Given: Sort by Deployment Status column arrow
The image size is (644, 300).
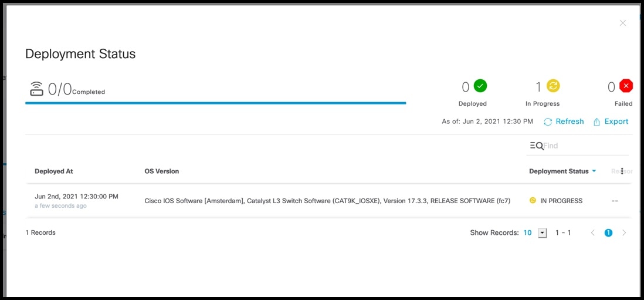Looking at the screenshot, I should point(594,171).
